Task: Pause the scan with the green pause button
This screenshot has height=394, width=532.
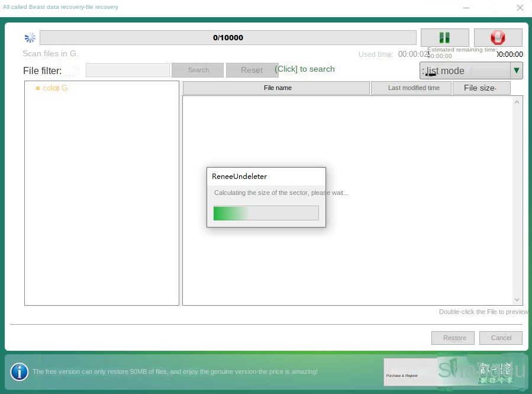Action: [x=444, y=37]
